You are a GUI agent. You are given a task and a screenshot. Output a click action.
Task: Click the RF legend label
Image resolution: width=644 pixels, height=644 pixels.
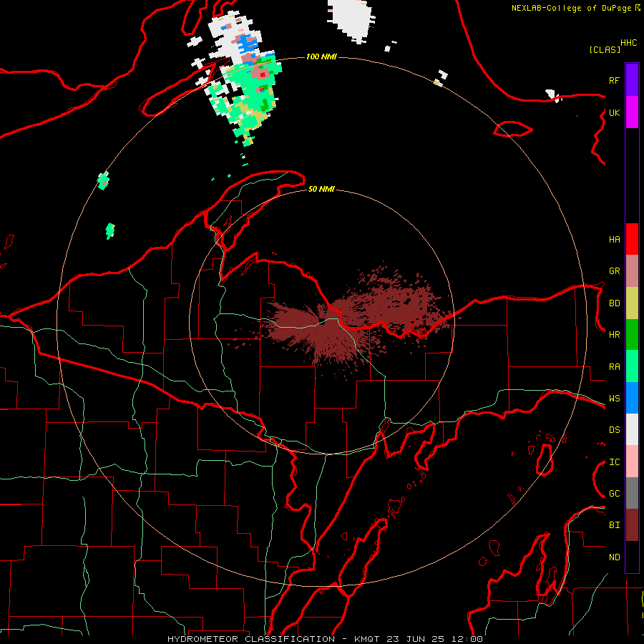pos(614,80)
